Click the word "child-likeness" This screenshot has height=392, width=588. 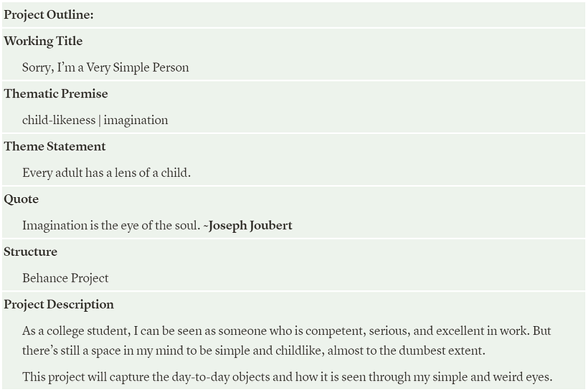59,120
